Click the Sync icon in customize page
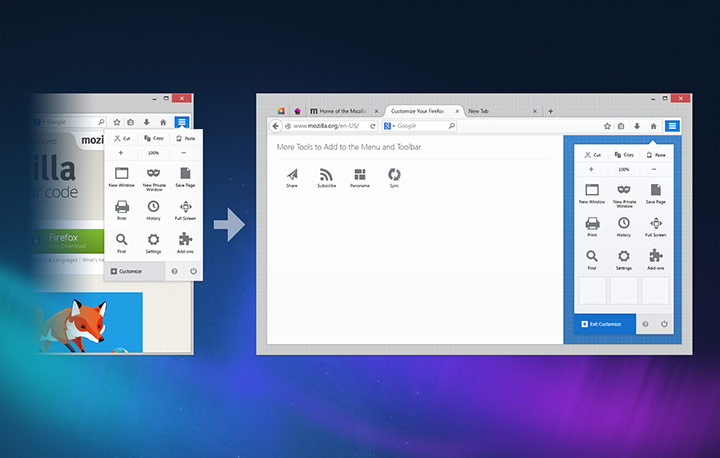720x458 pixels. coord(394,175)
